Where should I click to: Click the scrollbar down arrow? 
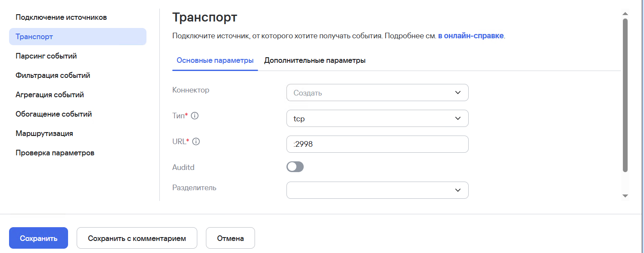click(625, 196)
